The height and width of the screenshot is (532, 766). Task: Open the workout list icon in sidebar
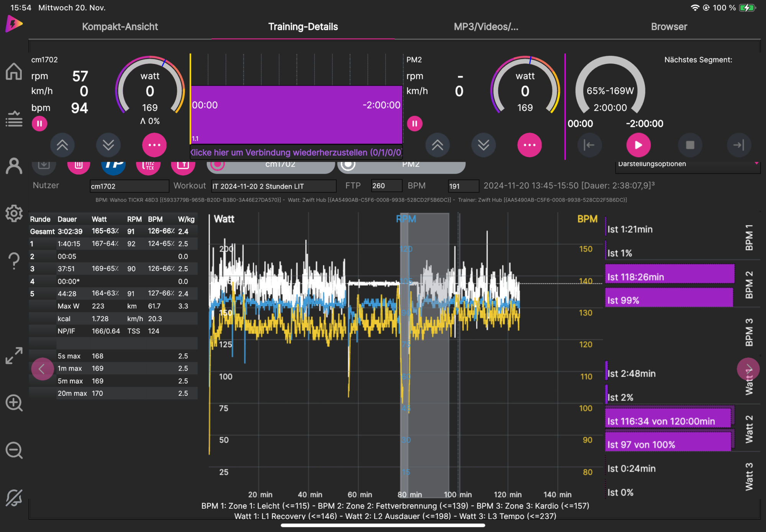pos(14,119)
